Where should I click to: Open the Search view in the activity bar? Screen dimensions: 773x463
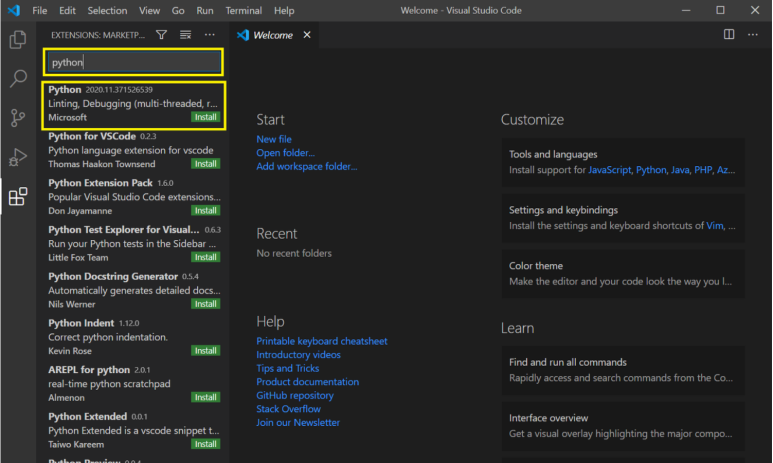pyautogui.click(x=18, y=78)
